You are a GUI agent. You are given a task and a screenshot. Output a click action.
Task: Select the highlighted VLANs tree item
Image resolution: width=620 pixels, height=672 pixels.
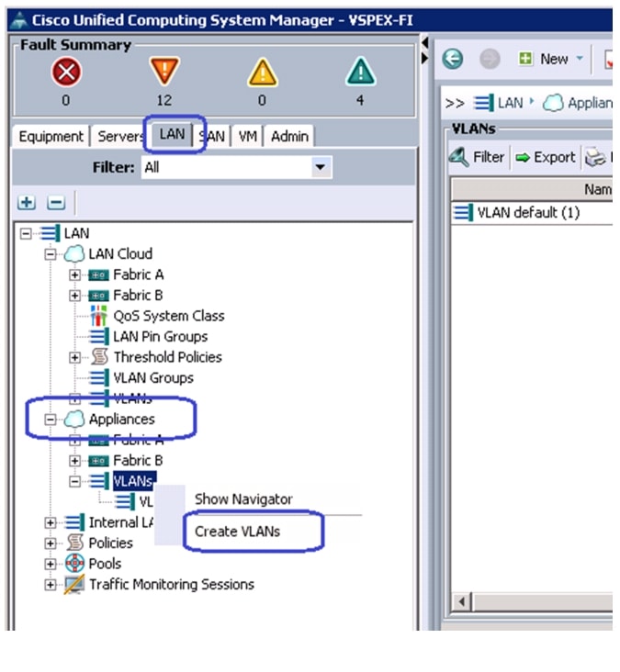tap(134, 481)
